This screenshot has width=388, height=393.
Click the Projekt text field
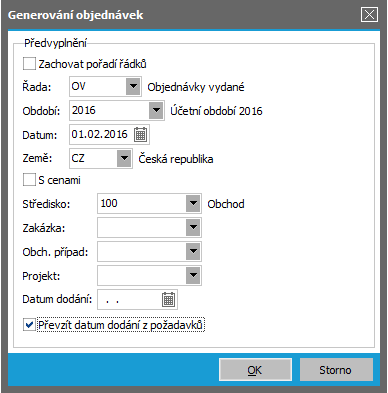142,275
